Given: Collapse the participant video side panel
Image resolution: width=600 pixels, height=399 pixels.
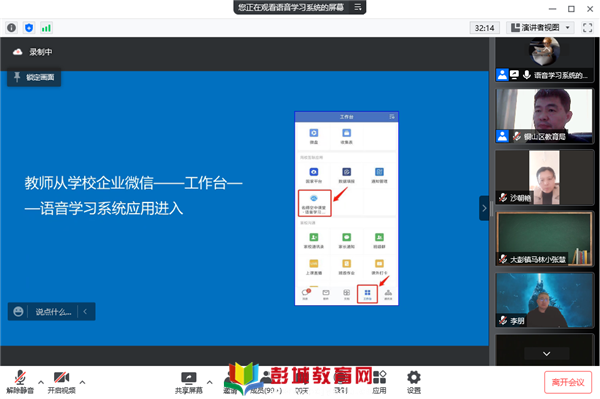Looking at the screenshot, I should (484, 208).
